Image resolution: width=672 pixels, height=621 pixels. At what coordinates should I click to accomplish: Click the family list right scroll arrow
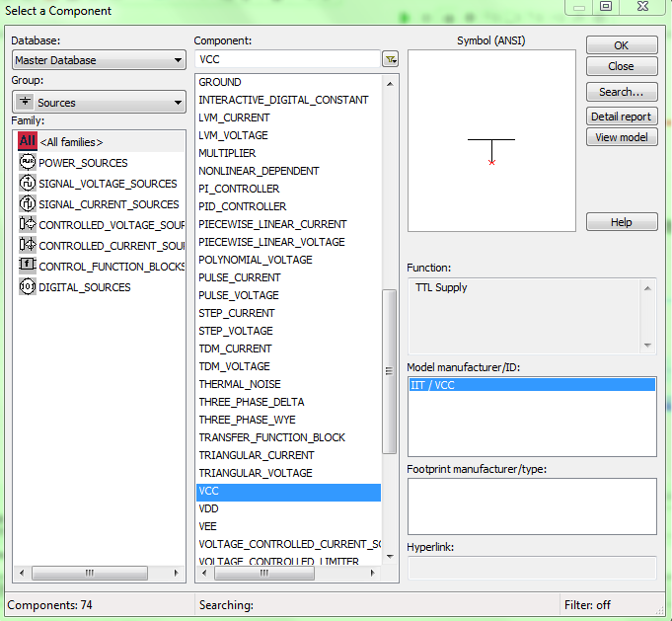click(176, 573)
